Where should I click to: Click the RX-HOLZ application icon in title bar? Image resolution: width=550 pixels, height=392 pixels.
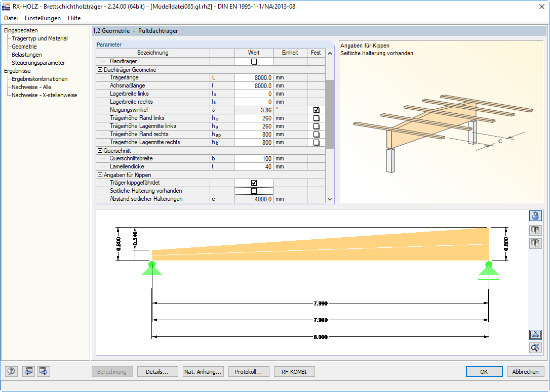pyautogui.click(x=6, y=6)
